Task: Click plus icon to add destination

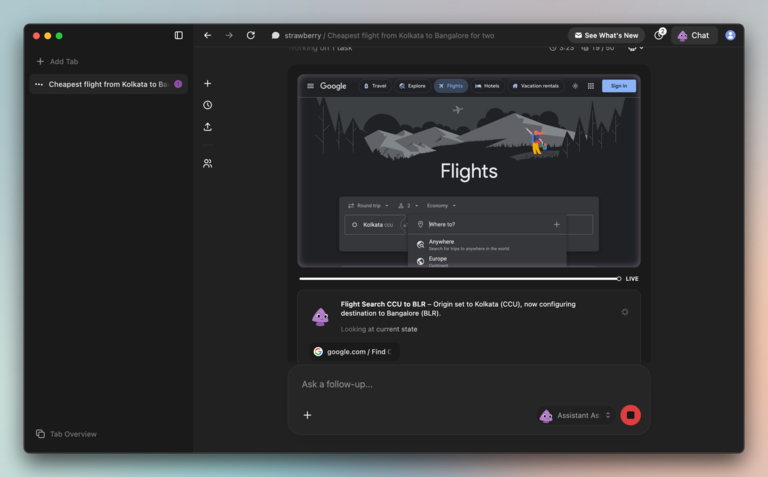Action: pyautogui.click(x=556, y=224)
